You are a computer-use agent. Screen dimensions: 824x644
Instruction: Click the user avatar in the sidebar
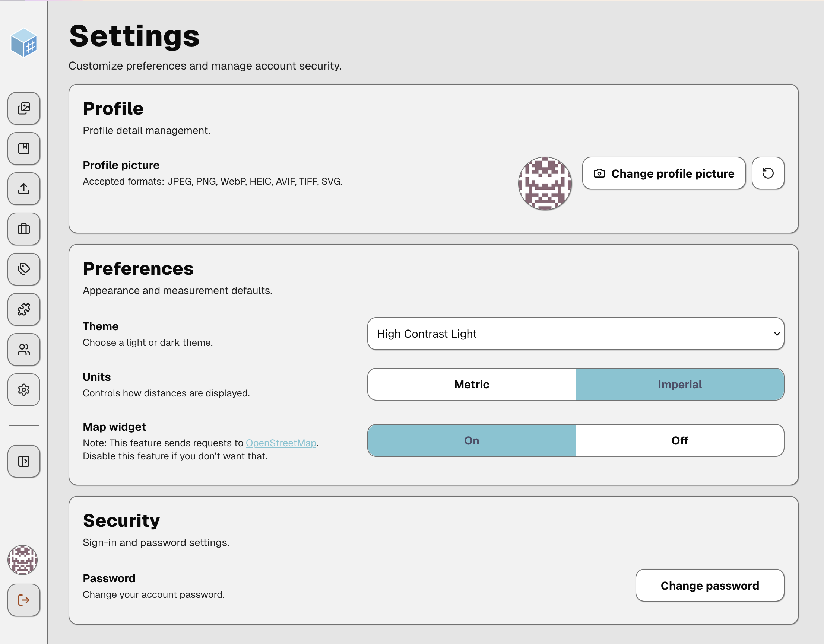[x=23, y=560]
